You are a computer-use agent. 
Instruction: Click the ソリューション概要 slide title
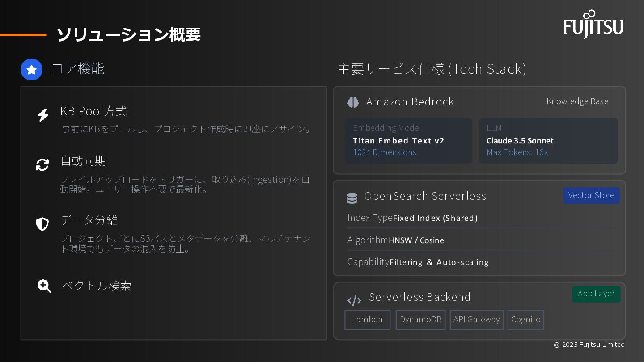128,34
